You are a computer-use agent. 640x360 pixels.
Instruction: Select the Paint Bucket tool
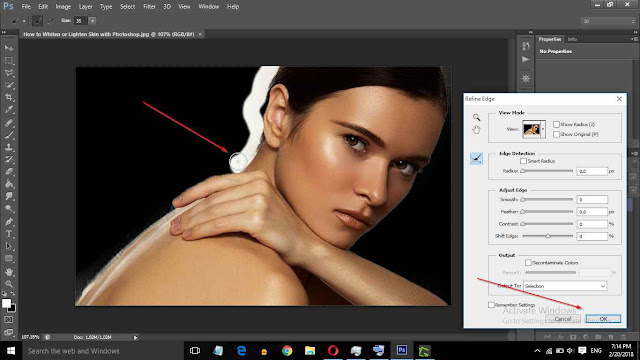pyautogui.click(x=9, y=184)
